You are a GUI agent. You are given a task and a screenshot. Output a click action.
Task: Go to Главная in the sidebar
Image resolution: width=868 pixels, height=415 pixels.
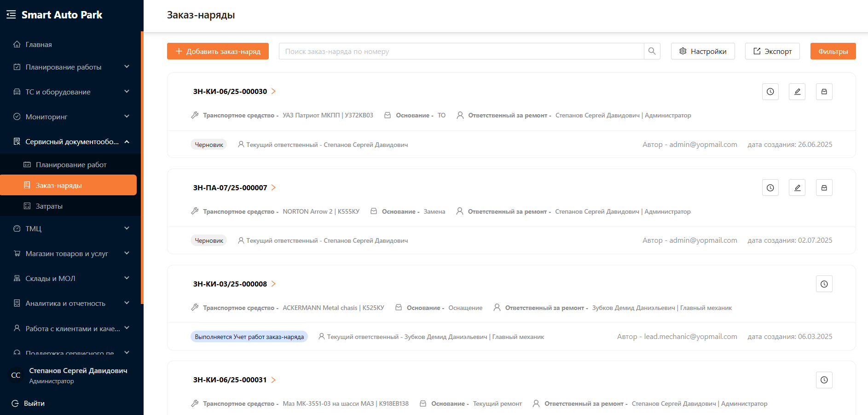[x=39, y=45]
